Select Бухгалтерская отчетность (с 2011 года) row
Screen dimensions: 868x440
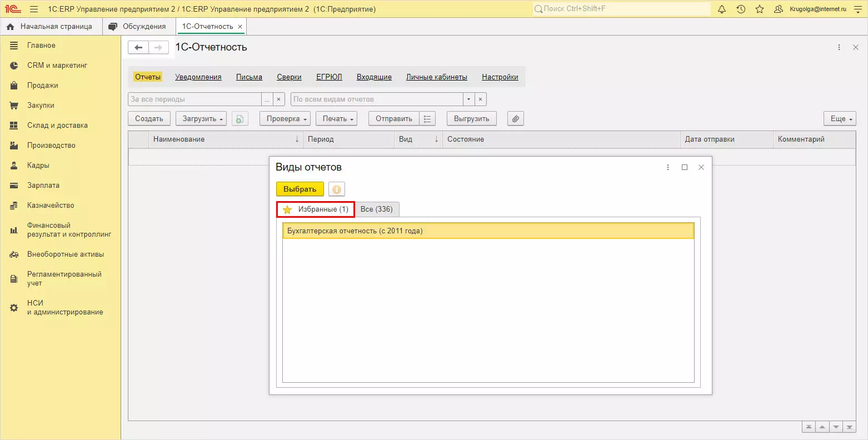[488, 231]
